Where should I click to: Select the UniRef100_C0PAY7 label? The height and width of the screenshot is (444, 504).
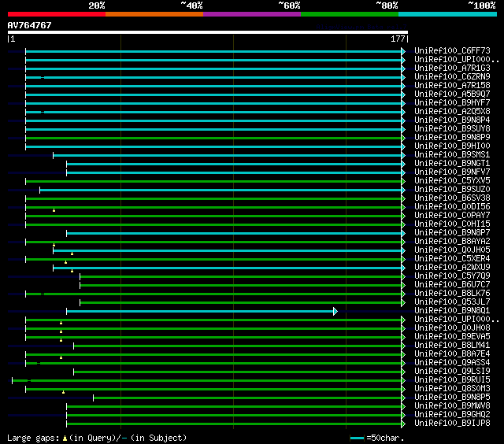[x=452, y=216]
